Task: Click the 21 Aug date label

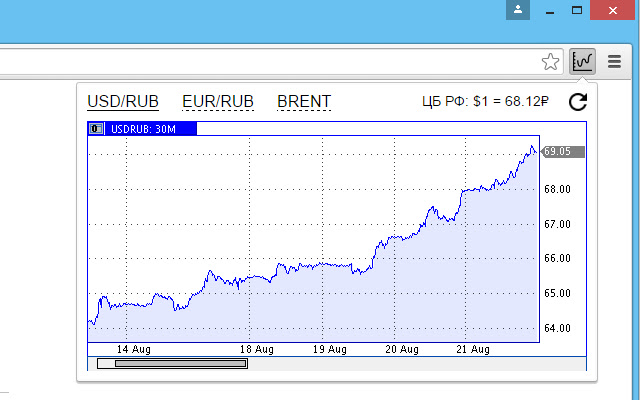Action: tap(472, 350)
